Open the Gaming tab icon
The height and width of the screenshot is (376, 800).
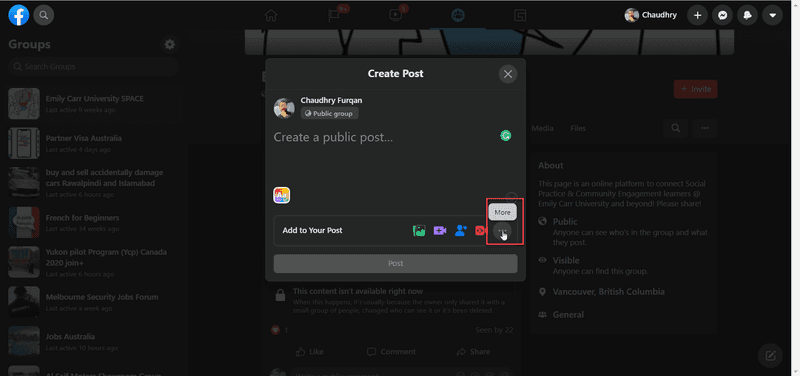(520, 15)
